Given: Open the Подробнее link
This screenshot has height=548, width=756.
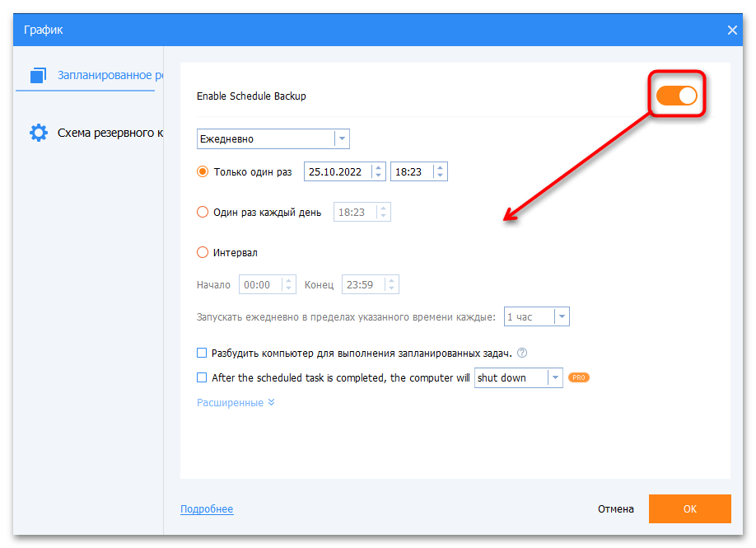Looking at the screenshot, I should 207,509.
